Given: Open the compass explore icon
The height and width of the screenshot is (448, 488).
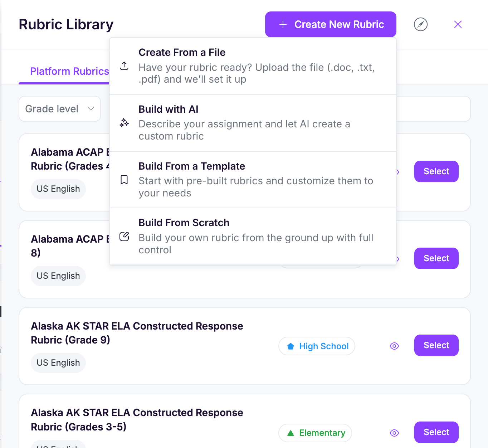Looking at the screenshot, I should (x=421, y=24).
